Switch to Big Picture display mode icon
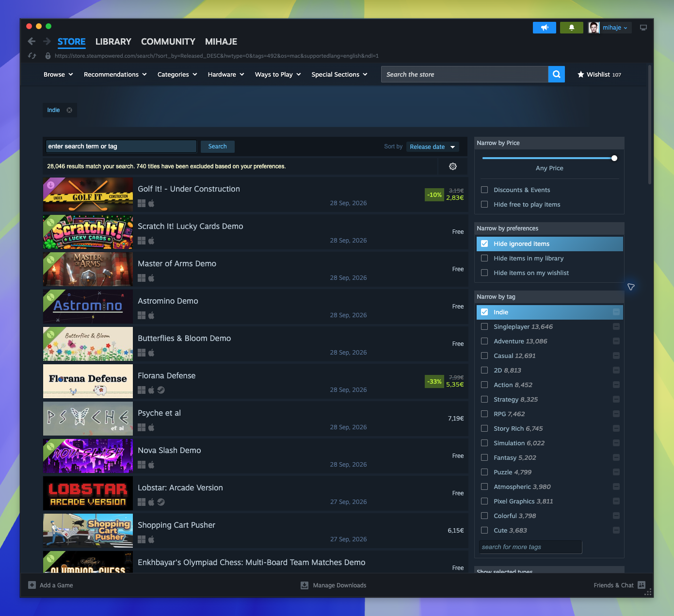The image size is (674, 616). click(x=643, y=28)
